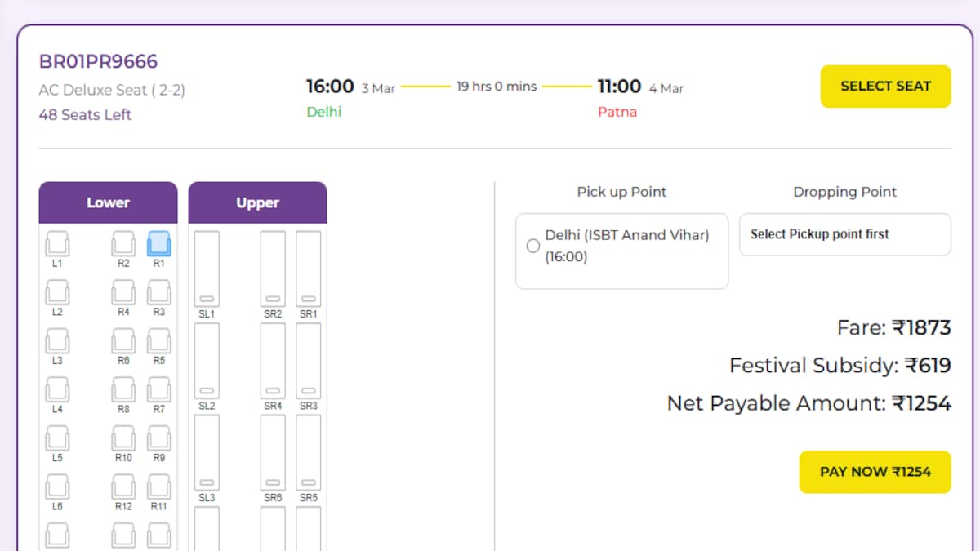
Task: Switch to the Lower deck header
Action: coord(108,202)
